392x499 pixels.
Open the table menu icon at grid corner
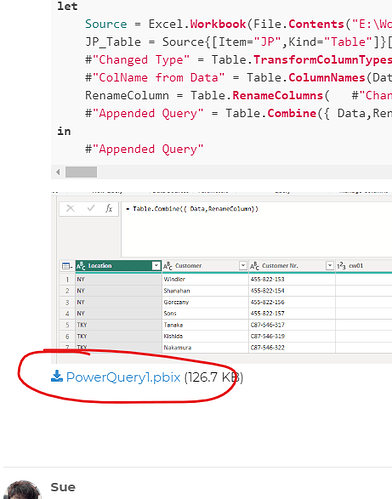coord(67,266)
